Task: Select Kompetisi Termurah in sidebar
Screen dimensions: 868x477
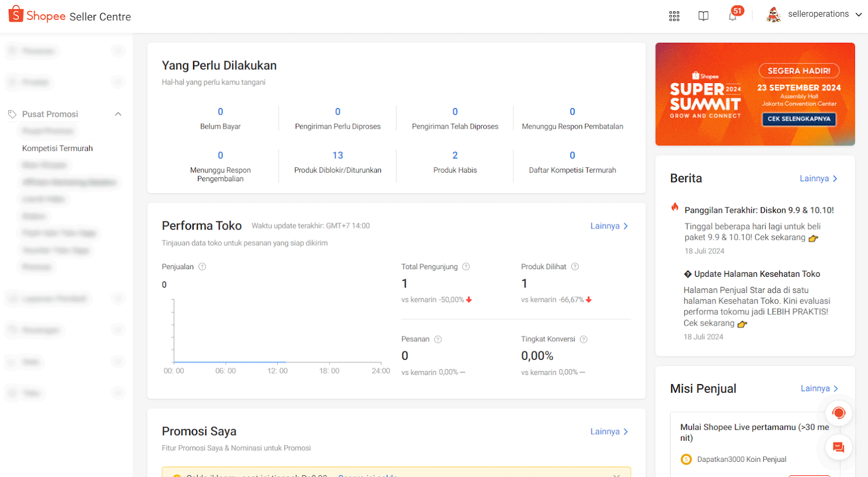Action: 58,148
